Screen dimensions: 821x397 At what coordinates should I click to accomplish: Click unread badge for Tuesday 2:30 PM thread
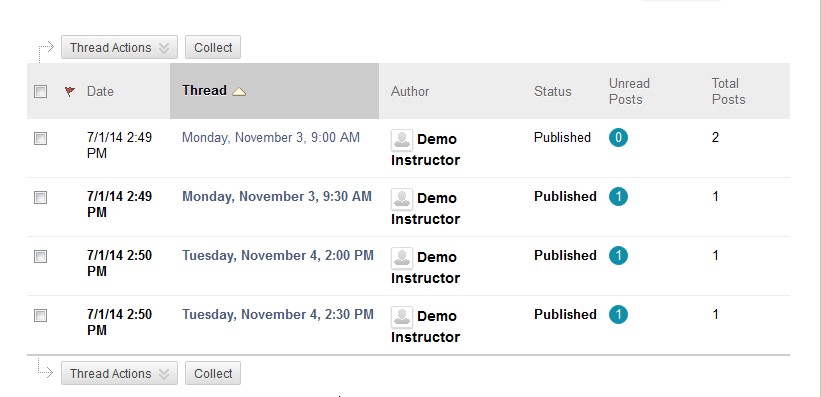click(618, 315)
